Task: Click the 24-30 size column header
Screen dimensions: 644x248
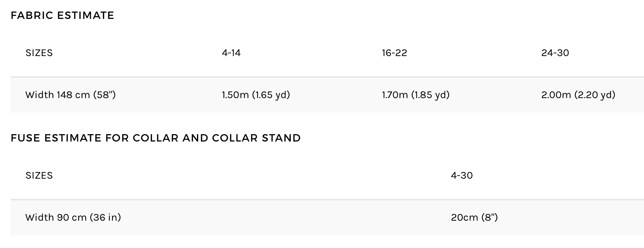Action: point(555,53)
